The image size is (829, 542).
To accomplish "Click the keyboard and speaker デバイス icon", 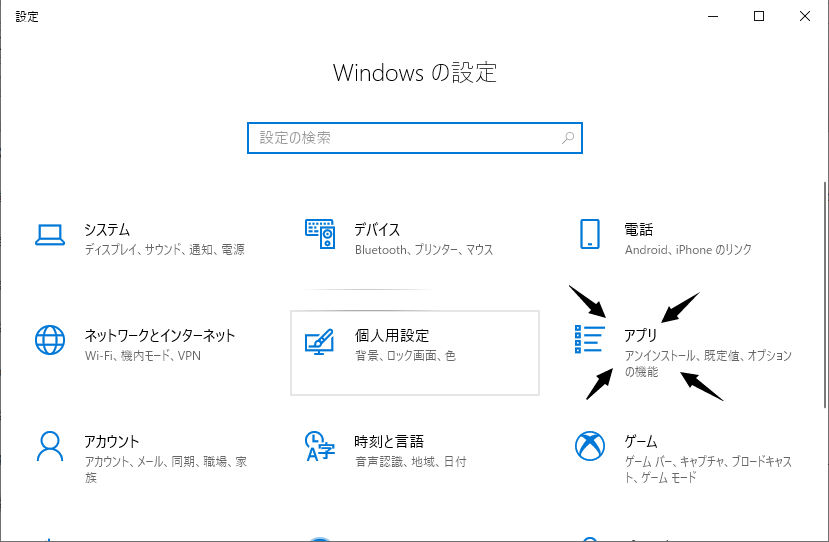I will (x=320, y=234).
